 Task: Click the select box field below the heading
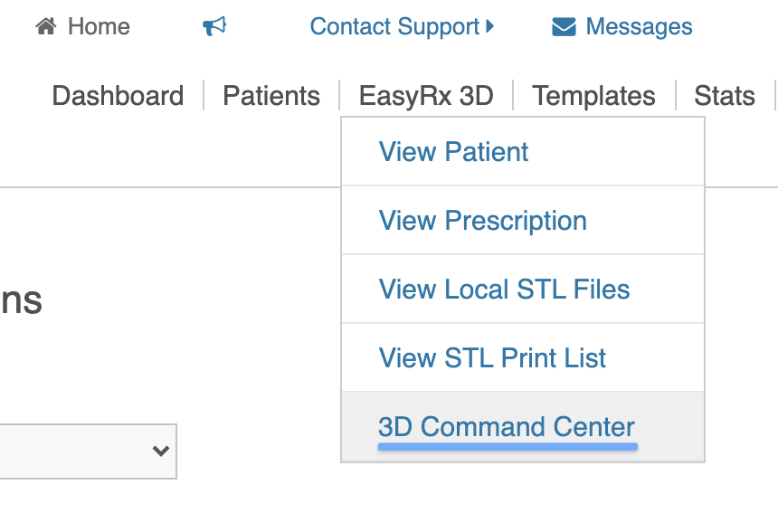point(88,451)
